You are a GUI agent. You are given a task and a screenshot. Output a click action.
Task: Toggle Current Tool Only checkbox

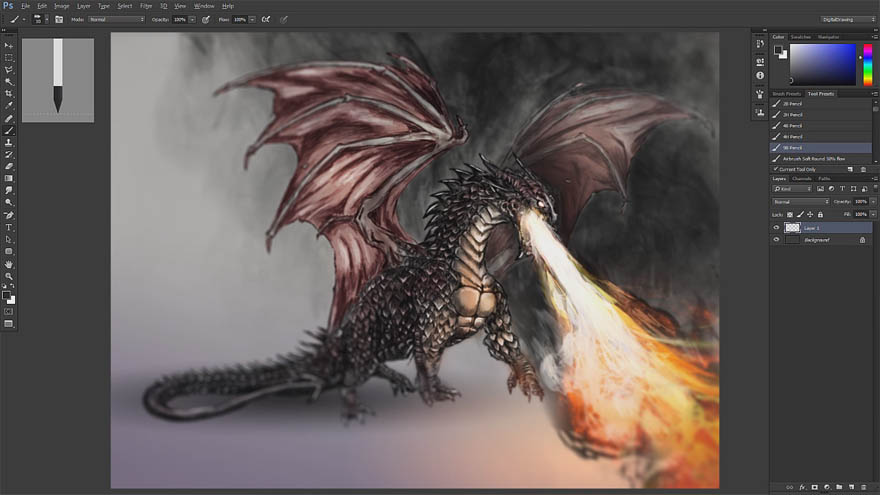(776, 169)
